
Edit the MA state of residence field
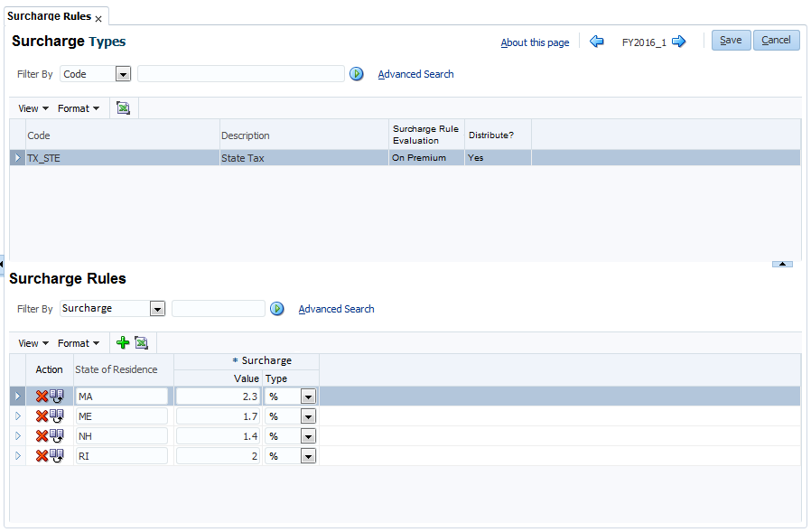(122, 397)
